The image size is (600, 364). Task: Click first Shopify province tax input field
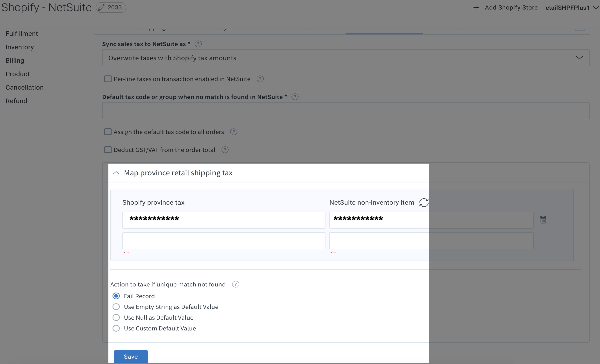tap(224, 220)
